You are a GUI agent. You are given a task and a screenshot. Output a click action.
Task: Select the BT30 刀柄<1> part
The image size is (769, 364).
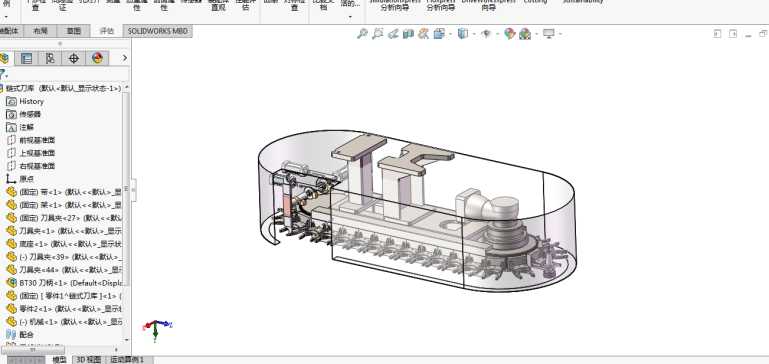click(x=64, y=283)
